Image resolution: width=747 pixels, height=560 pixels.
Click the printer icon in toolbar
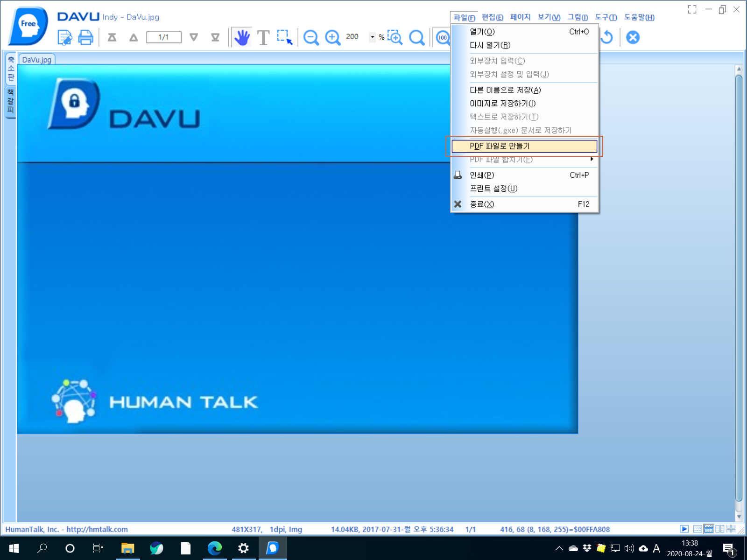[x=85, y=37]
